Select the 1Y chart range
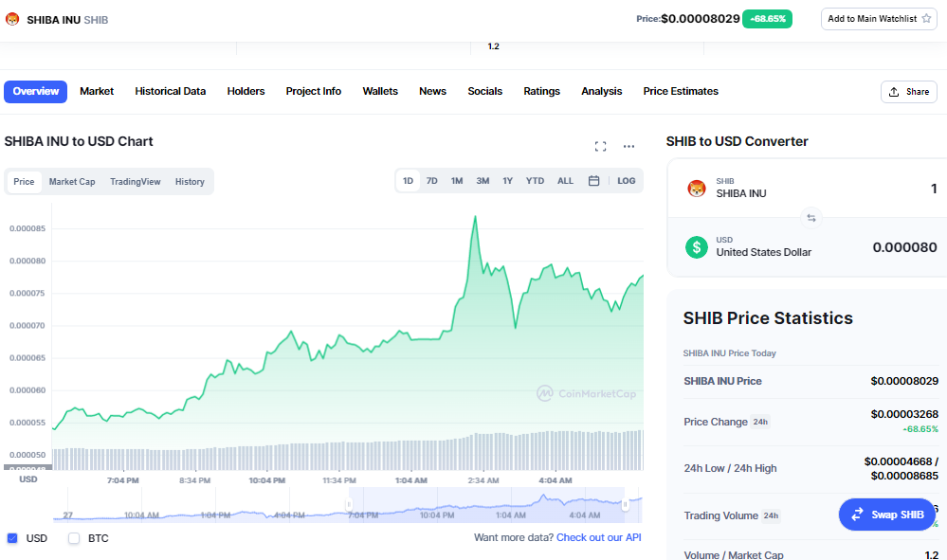 coord(508,180)
